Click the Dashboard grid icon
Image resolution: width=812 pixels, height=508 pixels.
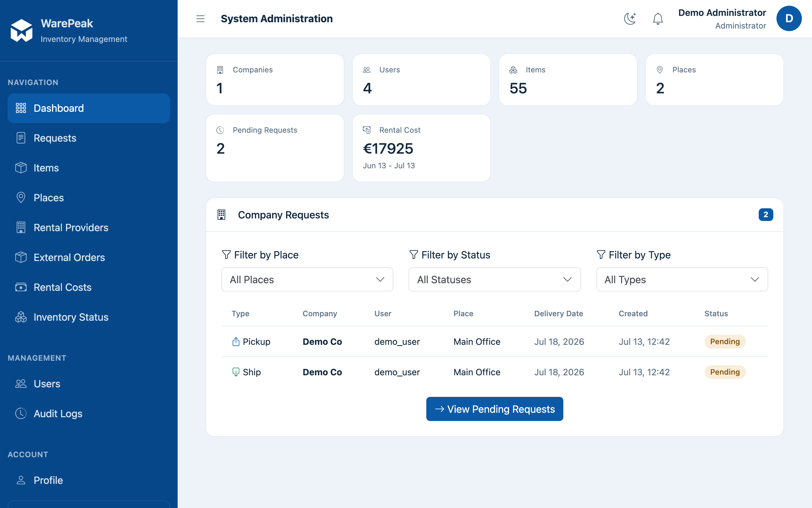(21, 108)
